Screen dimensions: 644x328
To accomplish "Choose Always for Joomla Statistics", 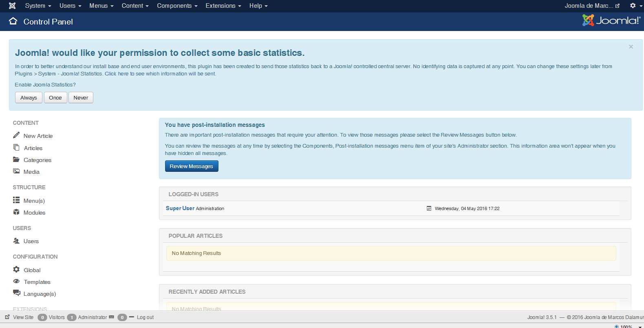I will (29, 98).
